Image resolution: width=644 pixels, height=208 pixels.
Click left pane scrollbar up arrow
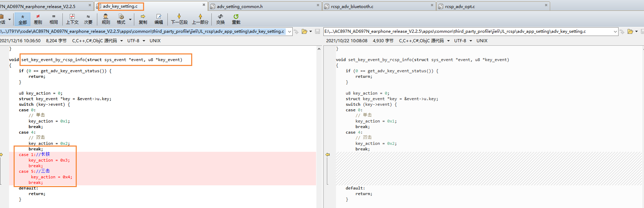pyautogui.click(x=319, y=49)
